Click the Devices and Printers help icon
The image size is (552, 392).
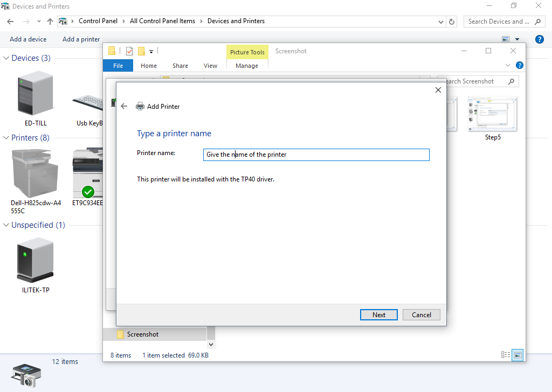[x=539, y=39]
